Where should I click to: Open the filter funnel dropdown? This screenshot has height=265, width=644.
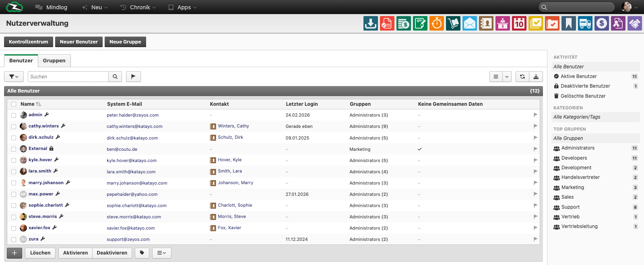(x=14, y=76)
